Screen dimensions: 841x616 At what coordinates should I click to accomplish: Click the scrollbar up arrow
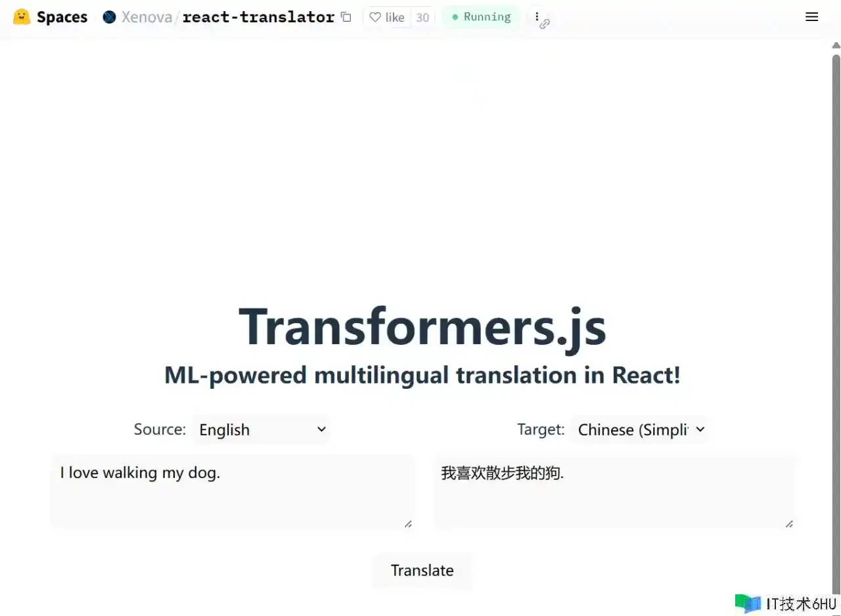836,45
